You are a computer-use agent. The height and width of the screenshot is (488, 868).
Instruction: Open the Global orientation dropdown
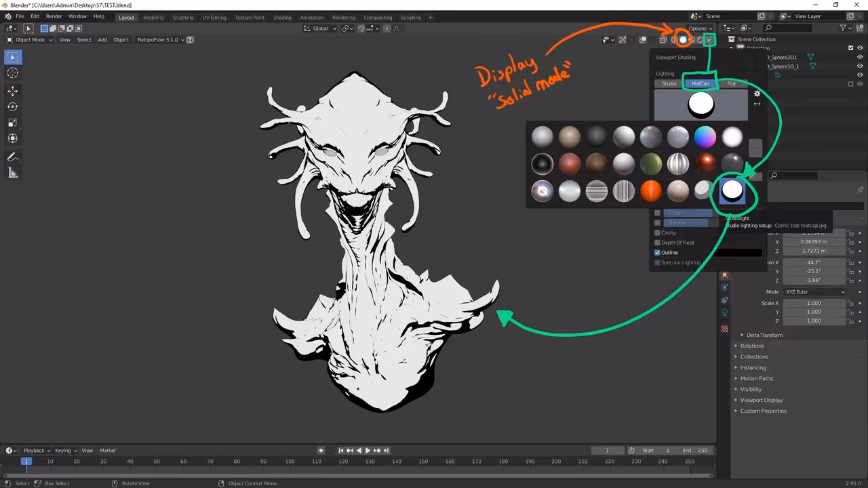coord(319,28)
